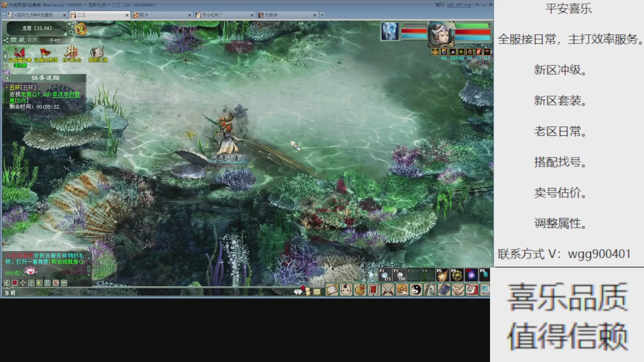Image resolution: width=644 pixels, height=362 pixels.
Task: Toggle the speech bubble chat button
Action: [64, 283]
